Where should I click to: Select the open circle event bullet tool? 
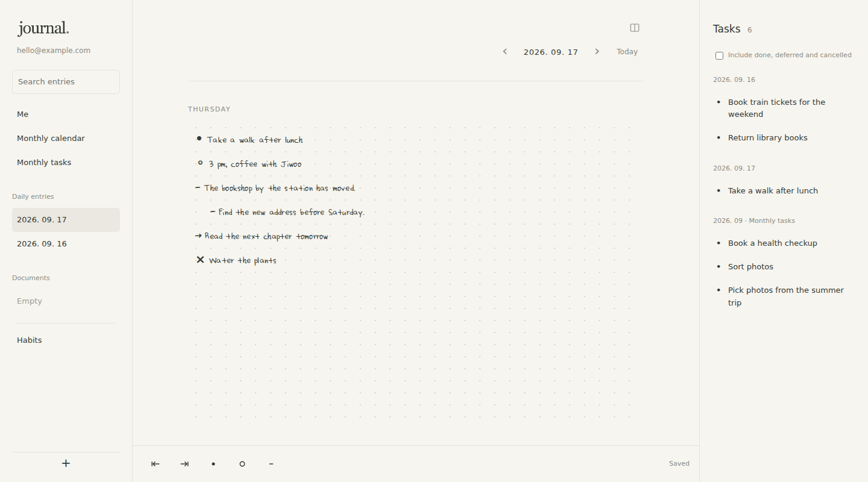click(x=242, y=464)
